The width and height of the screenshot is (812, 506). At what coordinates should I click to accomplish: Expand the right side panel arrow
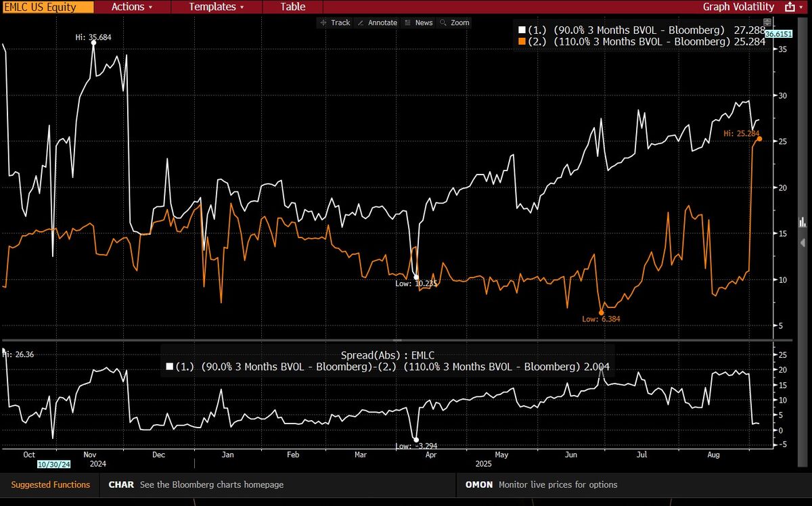click(x=803, y=242)
